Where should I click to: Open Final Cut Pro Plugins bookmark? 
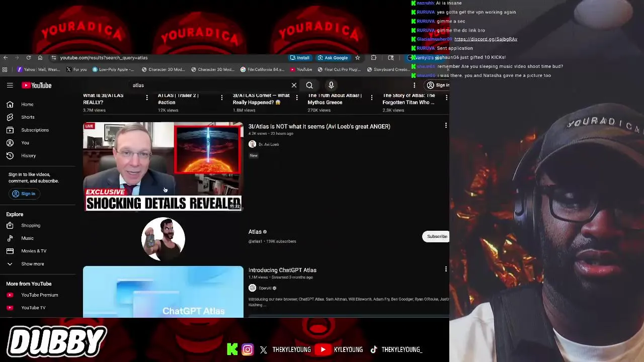click(340, 70)
